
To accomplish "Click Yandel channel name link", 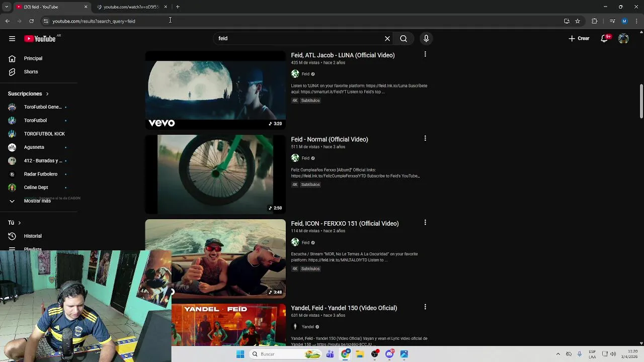I will point(308,327).
